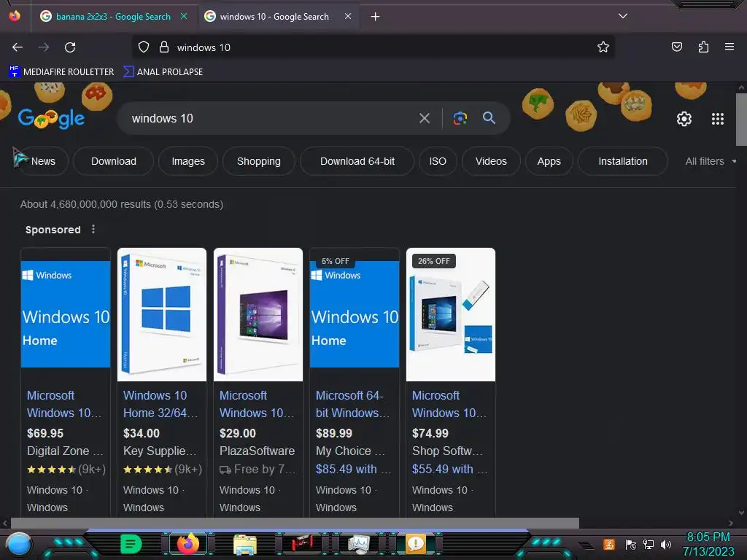Open Microsoft Windows 10 Digital Zone listing link
The width and height of the screenshot is (747, 560).
click(64, 404)
